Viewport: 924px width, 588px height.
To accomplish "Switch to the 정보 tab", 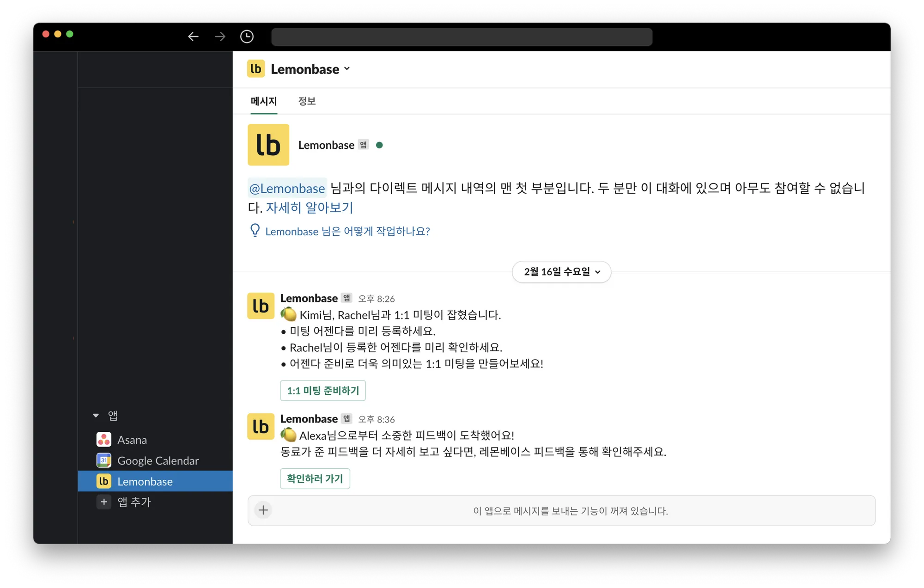I will 307,101.
